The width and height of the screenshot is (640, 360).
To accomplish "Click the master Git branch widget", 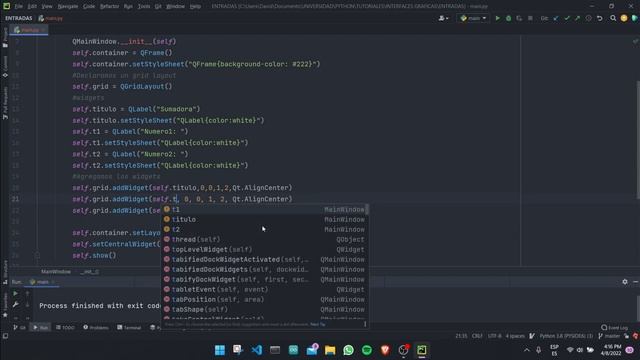I will click(x=609, y=336).
